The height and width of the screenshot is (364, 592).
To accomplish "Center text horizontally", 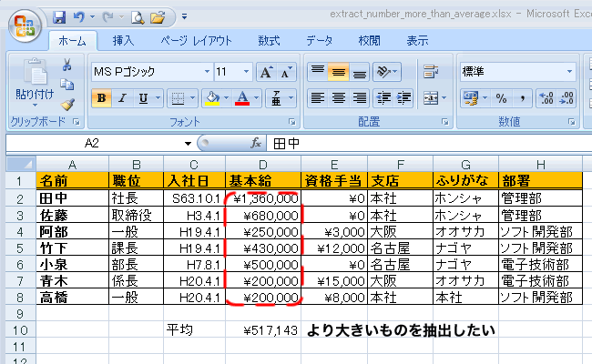I will [338, 98].
